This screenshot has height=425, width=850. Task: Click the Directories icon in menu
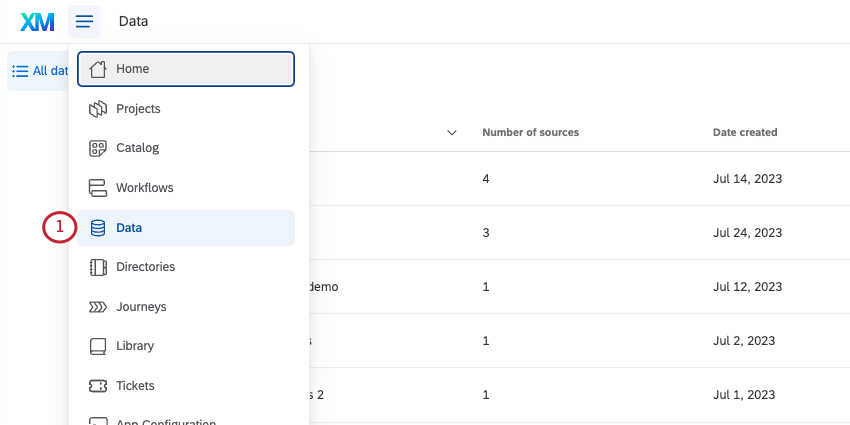97,267
